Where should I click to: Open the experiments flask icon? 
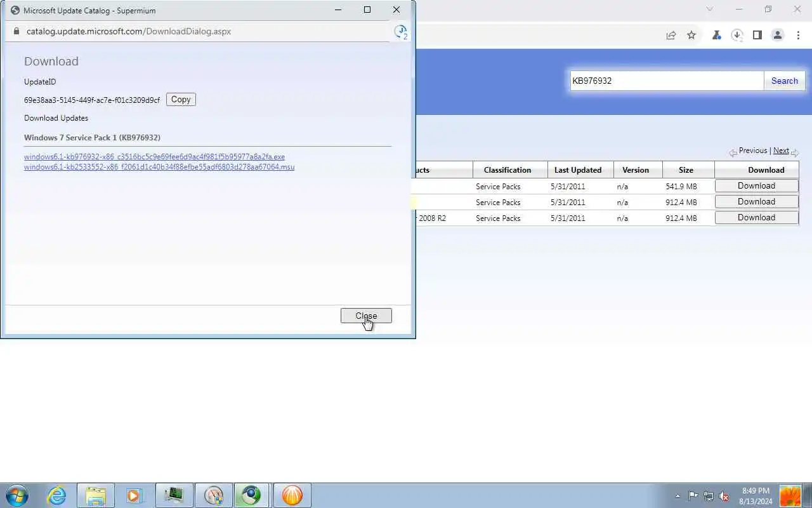click(x=717, y=36)
